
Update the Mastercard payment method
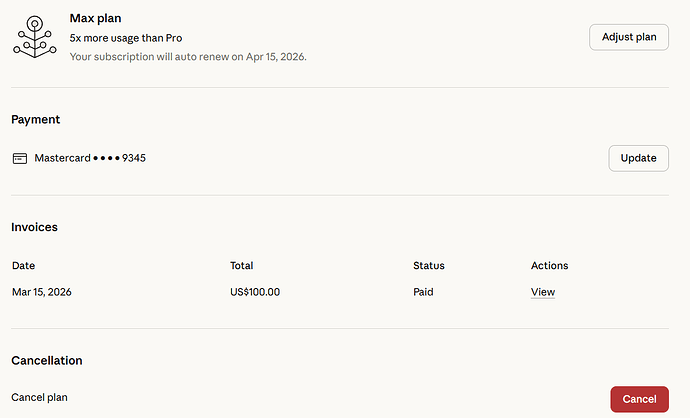click(638, 158)
